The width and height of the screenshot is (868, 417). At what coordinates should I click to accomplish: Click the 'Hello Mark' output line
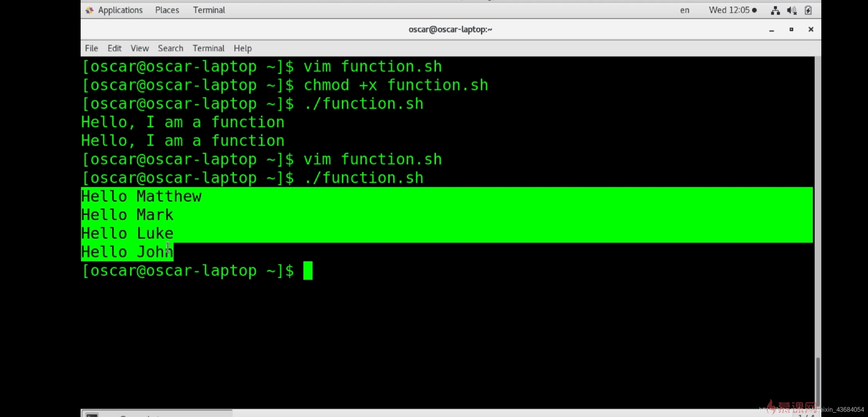tap(127, 215)
